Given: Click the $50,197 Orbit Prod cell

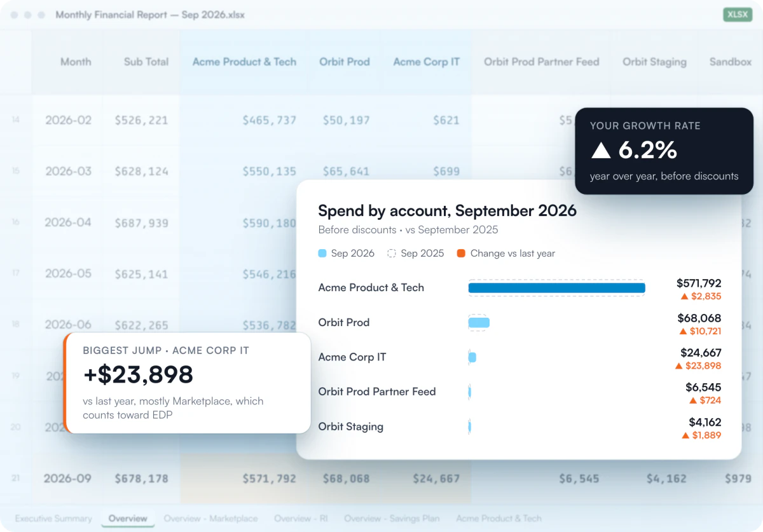Looking at the screenshot, I should [346, 119].
